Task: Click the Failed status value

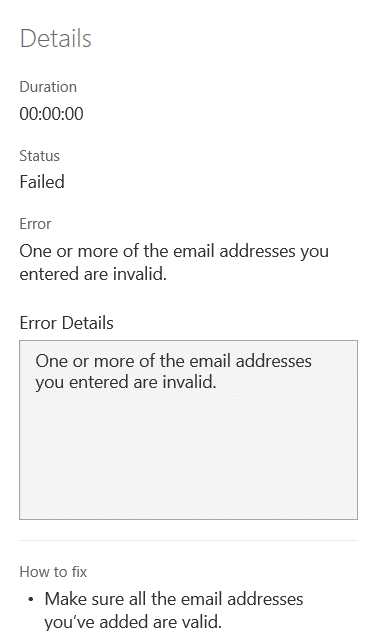Action: tap(42, 182)
